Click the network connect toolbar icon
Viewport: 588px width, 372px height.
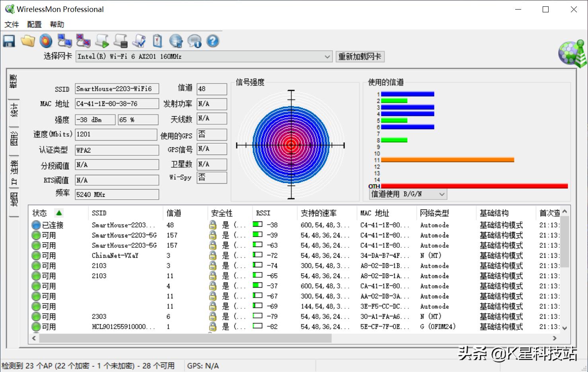(x=64, y=41)
